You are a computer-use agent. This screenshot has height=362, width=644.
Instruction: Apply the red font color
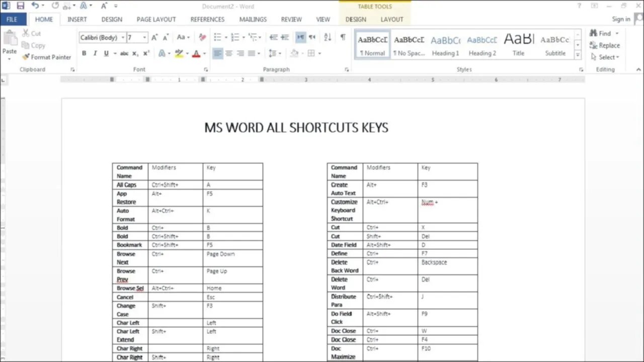197,53
